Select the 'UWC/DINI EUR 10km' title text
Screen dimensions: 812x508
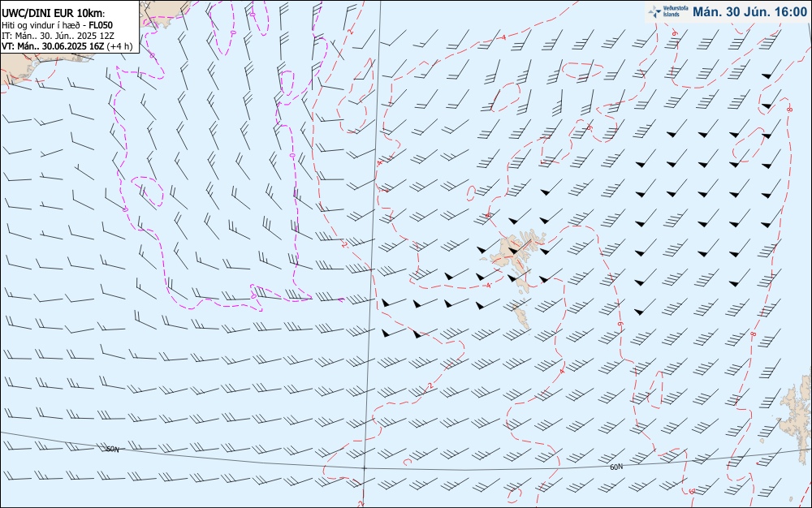[52, 14]
